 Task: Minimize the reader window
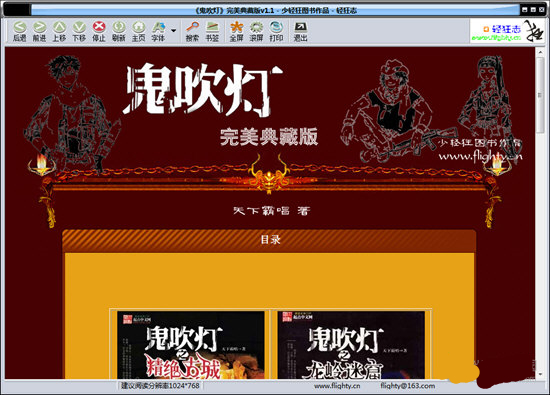pos(525,10)
